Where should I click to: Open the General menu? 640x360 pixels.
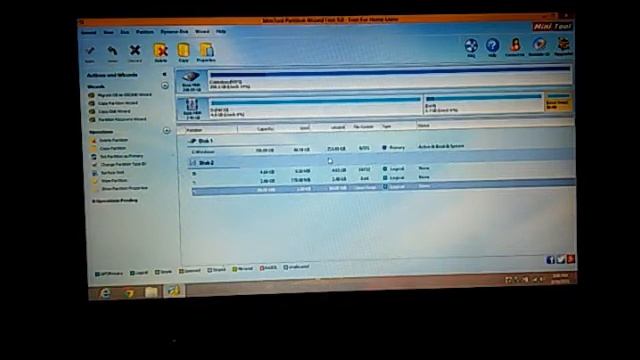coord(89,33)
